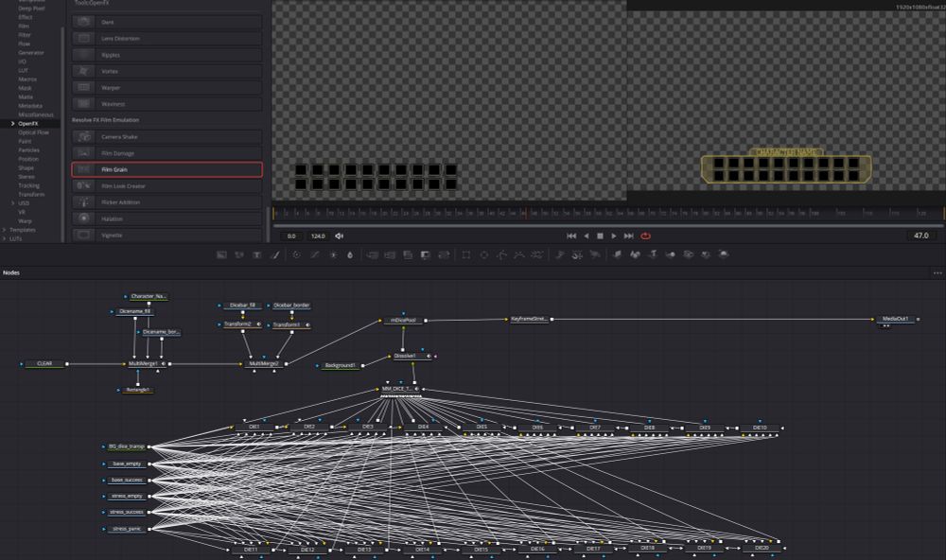This screenshot has width=946, height=560.
Task: Add a Polygon mask from the toolbar
Action: 501,254
